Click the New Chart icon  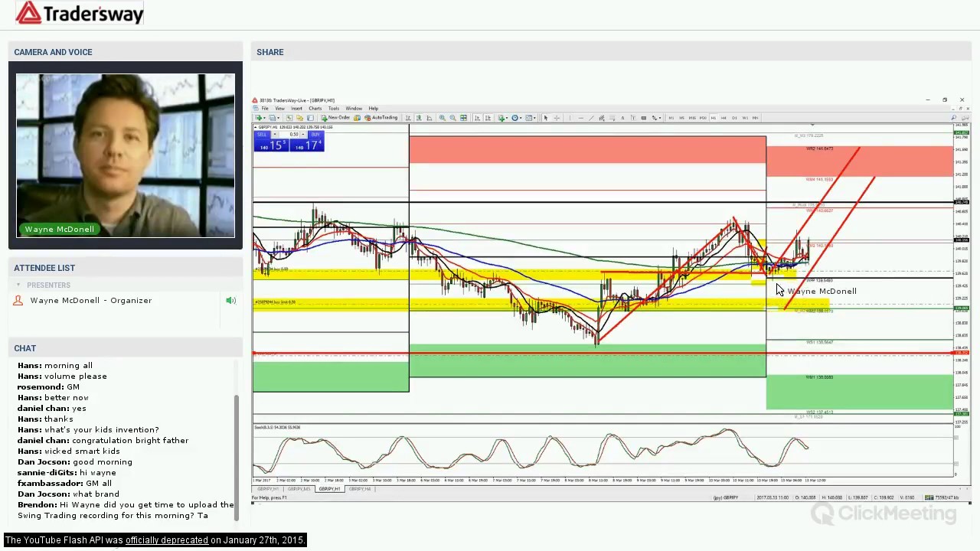[x=259, y=117]
